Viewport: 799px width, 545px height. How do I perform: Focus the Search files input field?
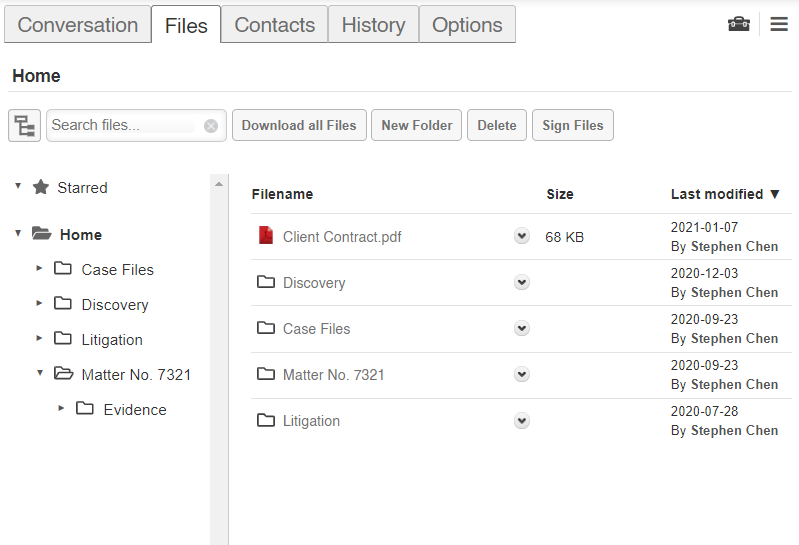click(x=123, y=125)
